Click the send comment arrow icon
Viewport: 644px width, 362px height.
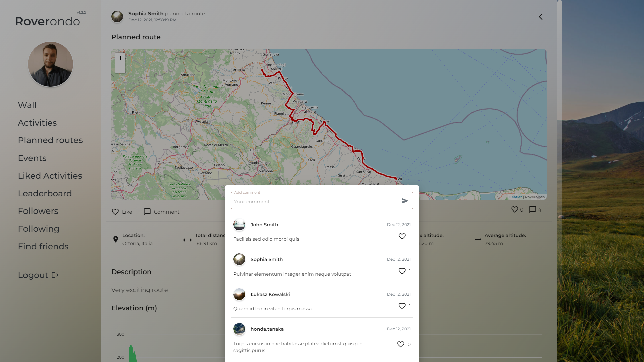[x=405, y=201]
